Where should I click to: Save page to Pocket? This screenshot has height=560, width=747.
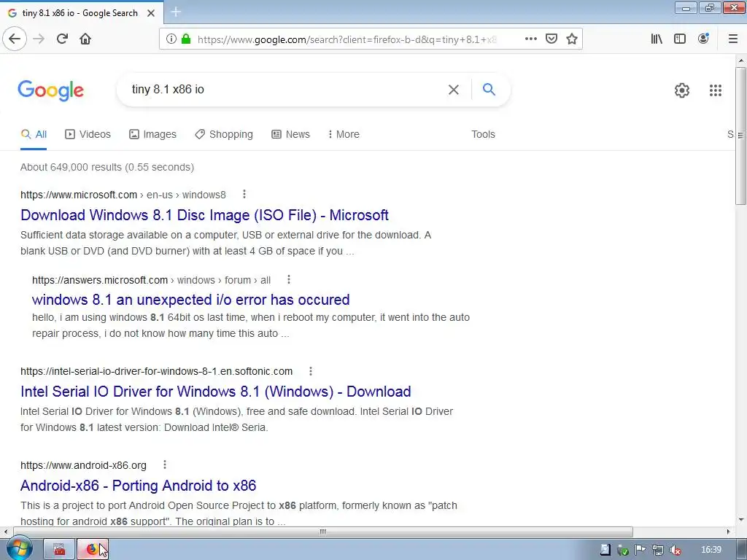coord(551,39)
